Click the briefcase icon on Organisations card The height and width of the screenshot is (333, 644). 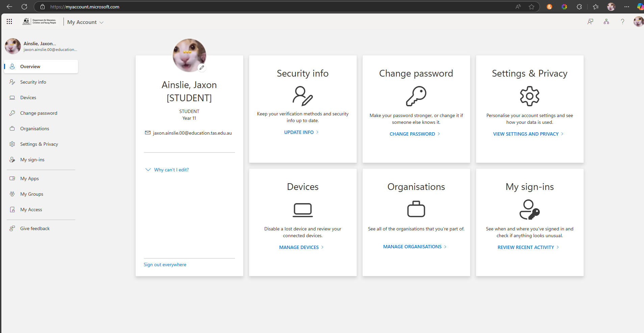coord(416,209)
